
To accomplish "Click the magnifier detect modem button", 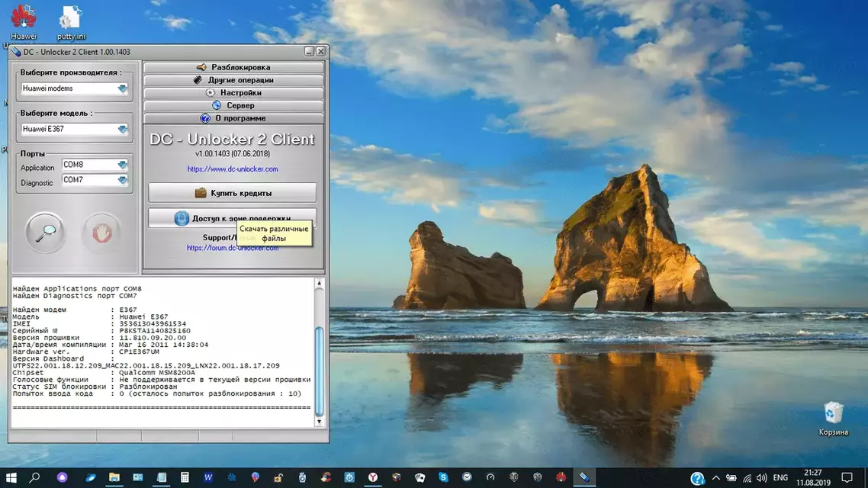I will [45, 233].
